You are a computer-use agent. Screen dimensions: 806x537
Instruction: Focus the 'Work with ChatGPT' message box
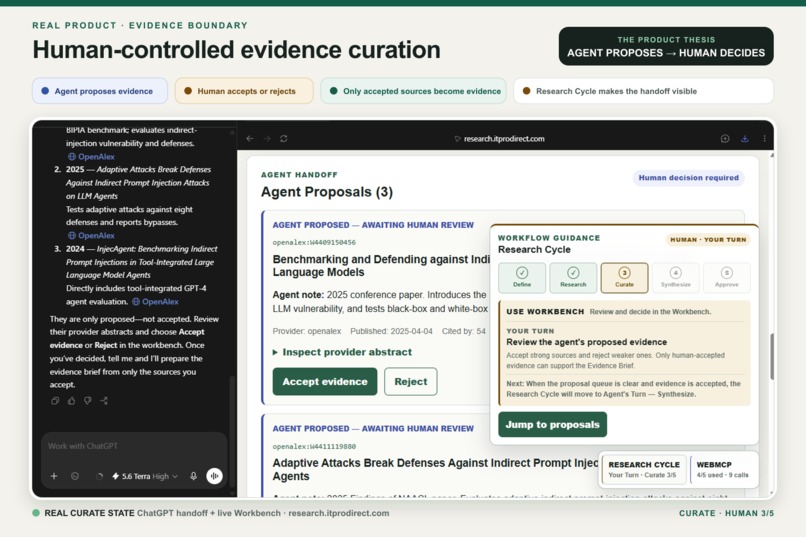tap(134, 446)
